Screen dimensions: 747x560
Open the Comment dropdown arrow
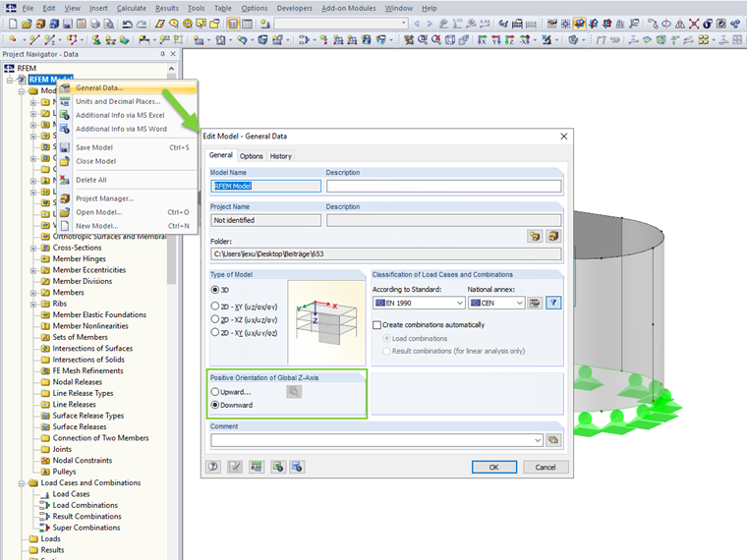(538, 440)
